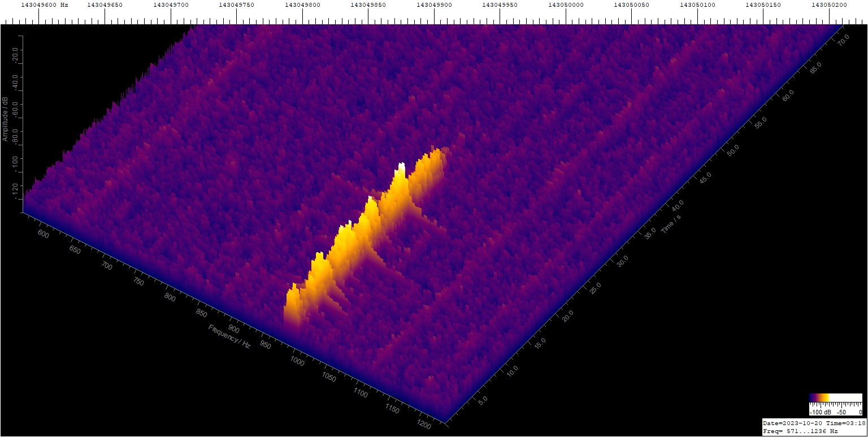
Task: Click the 800 frequency axis tick label
Action: (170, 298)
